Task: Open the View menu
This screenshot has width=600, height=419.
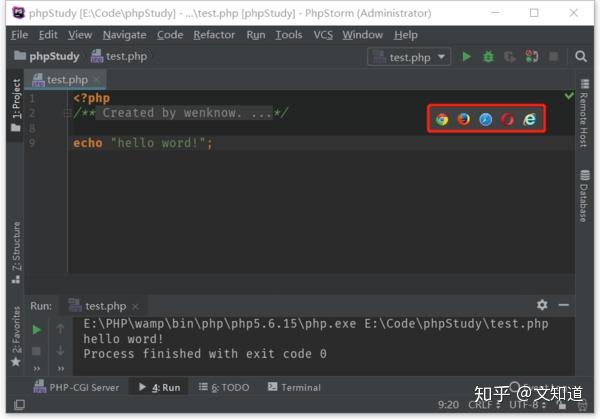Action: 80,35
